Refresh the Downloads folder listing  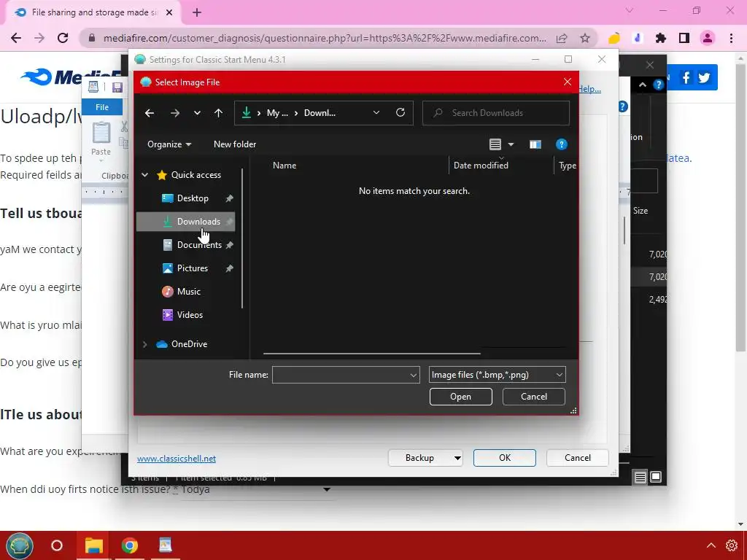point(400,112)
